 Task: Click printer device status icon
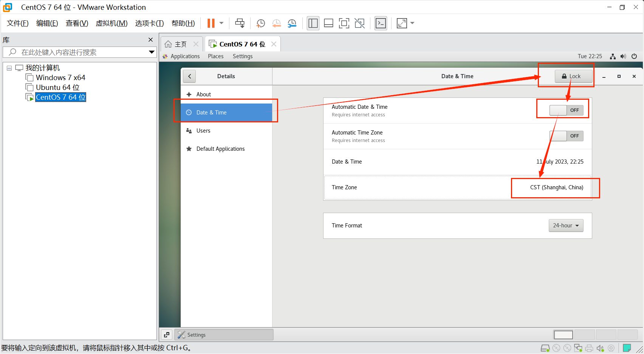point(589,348)
